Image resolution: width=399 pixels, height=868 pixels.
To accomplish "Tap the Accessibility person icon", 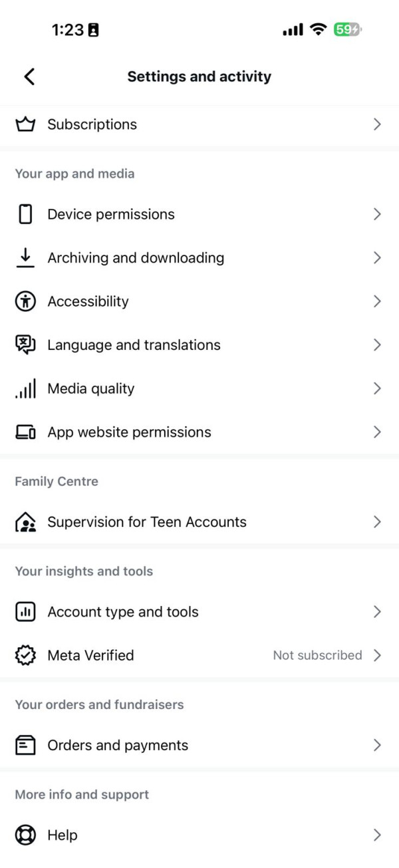I will click(x=25, y=301).
